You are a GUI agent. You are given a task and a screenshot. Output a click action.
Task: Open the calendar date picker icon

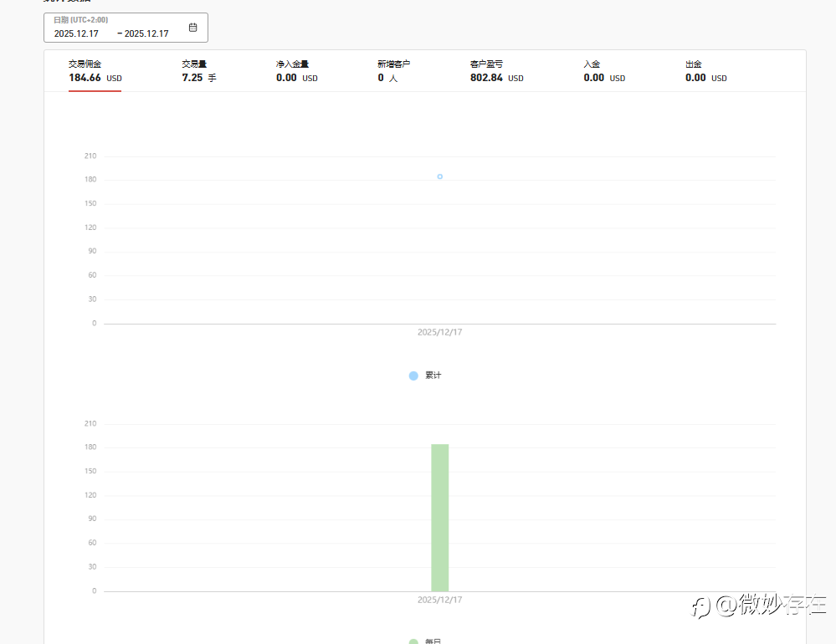point(193,27)
